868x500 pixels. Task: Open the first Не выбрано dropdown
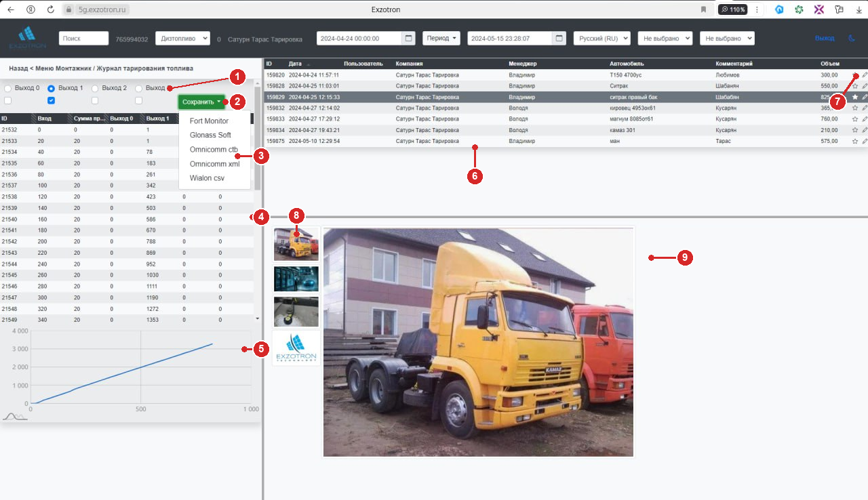click(x=665, y=39)
